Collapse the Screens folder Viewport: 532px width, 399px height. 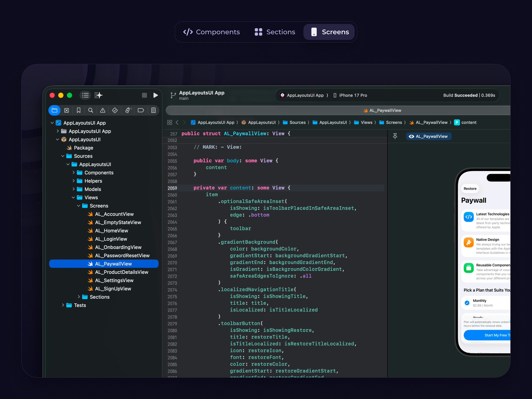[x=79, y=206]
